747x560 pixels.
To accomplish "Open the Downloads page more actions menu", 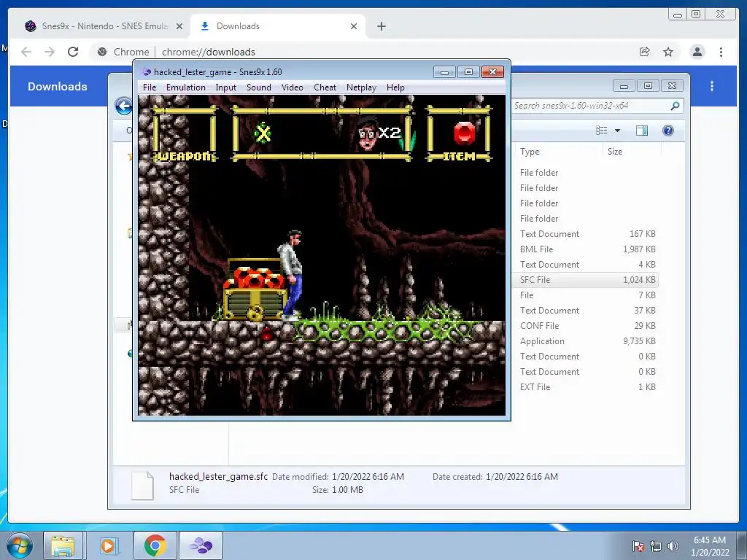I will point(712,86).
